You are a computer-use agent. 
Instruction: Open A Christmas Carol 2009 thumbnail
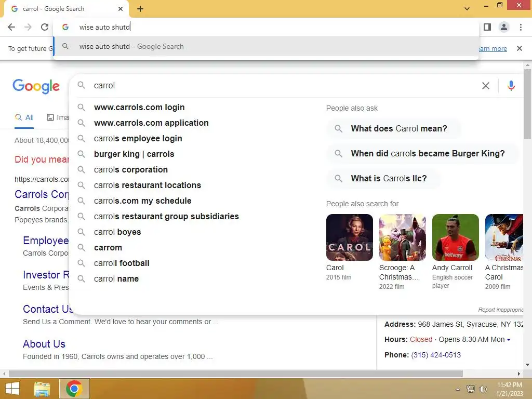tap(504, 237)
